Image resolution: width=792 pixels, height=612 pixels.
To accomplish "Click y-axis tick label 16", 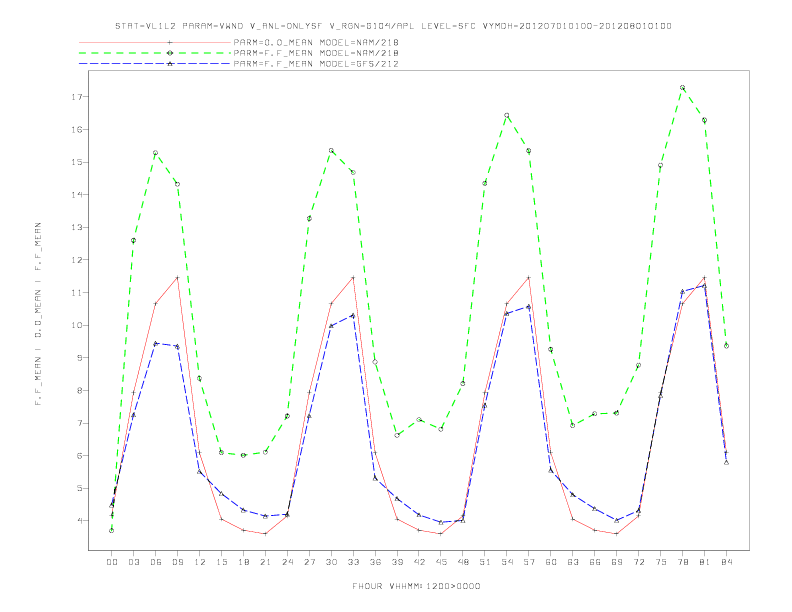I will pos(76,130).
